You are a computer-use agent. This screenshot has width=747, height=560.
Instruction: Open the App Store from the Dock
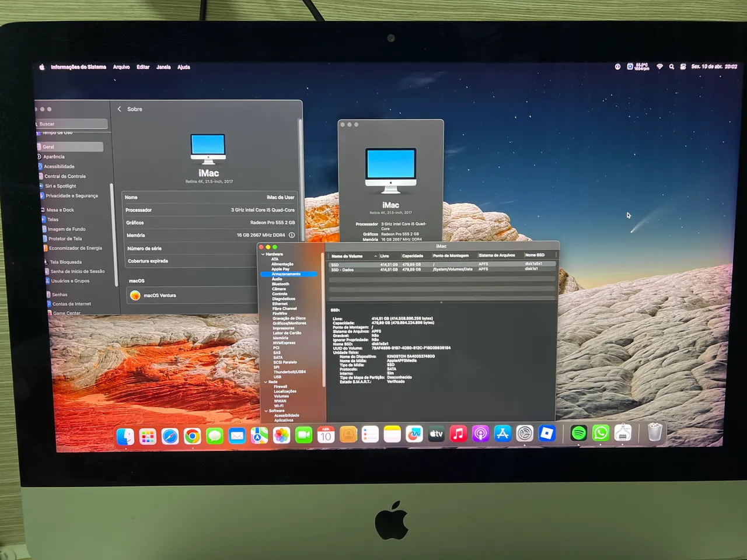[x=502, y=433]
